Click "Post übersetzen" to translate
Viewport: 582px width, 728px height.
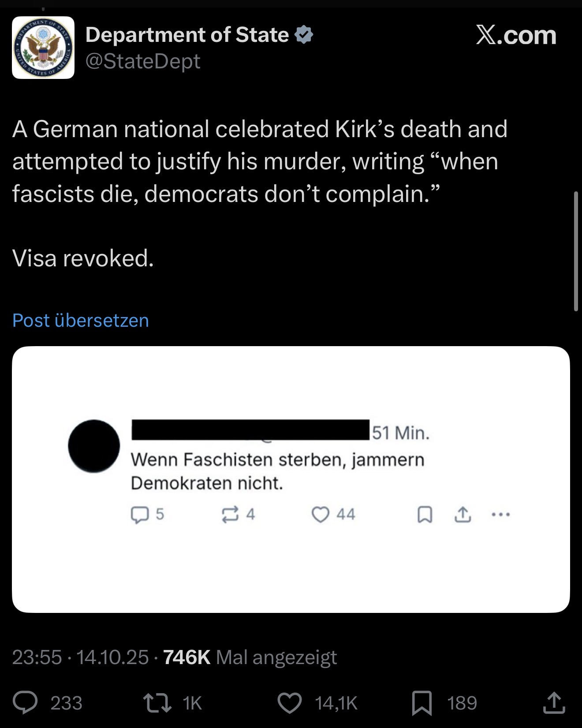point(81,320)
